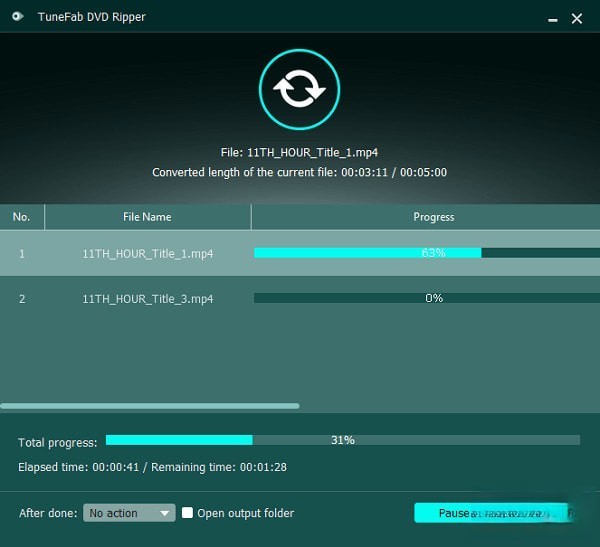Close the TuneFab DVD Ripper window

pos(577,18)
